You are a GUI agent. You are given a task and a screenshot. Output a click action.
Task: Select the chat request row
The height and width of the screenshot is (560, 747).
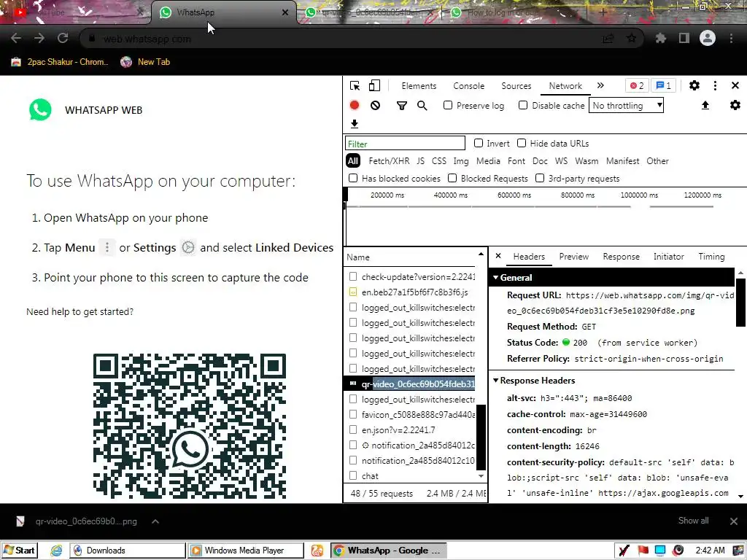(x=410, y=475)
